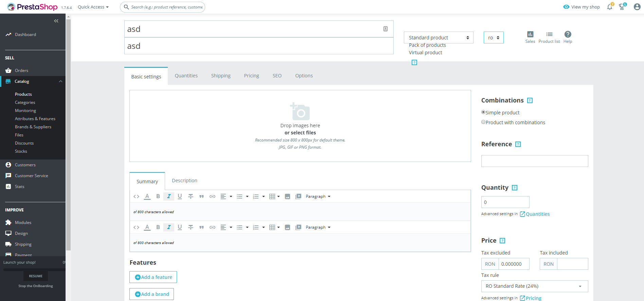Click the View my shop eye icon
Image resolution: width=644 pixels, height=301 pixels.
point(566,7)
